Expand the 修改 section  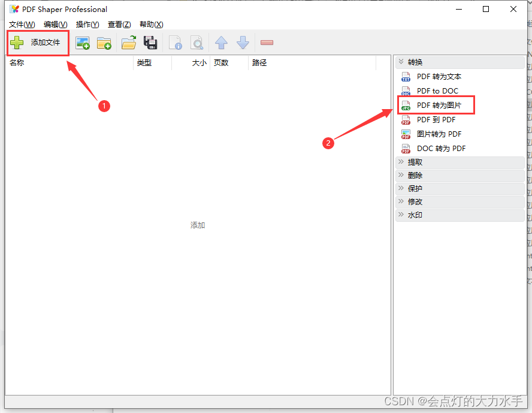point(460,202)
